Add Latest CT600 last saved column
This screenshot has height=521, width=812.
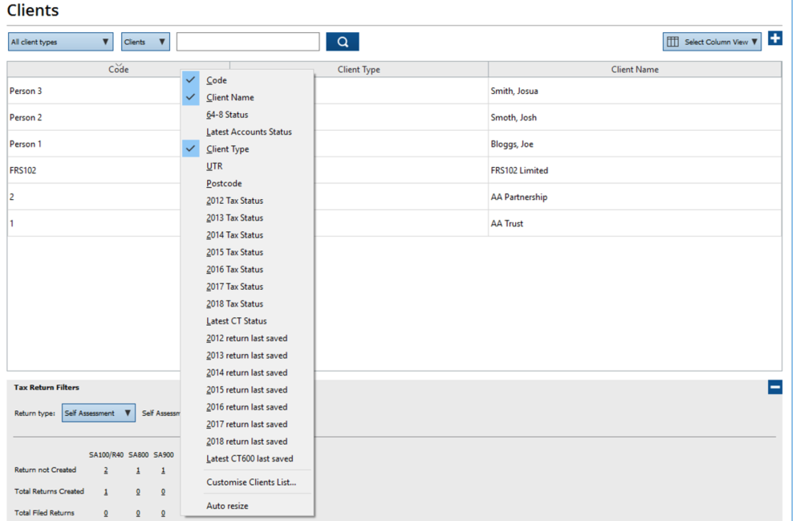(250, 458)
